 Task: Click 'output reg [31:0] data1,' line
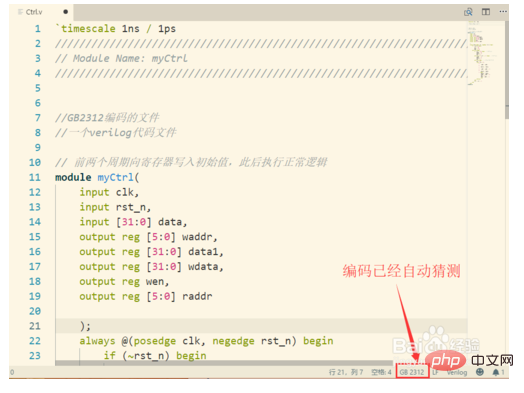(x=151, y=252)
